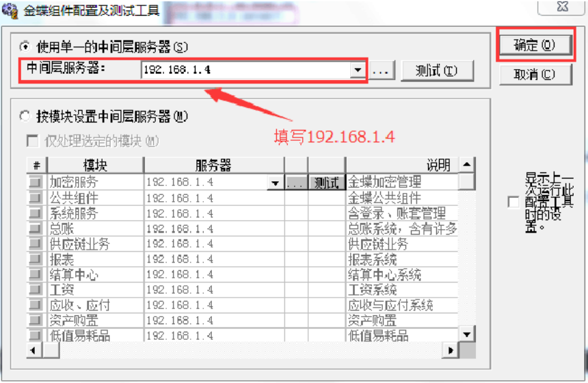Click the module list scroll up arrow
The image size is (588, 383).
467,165
